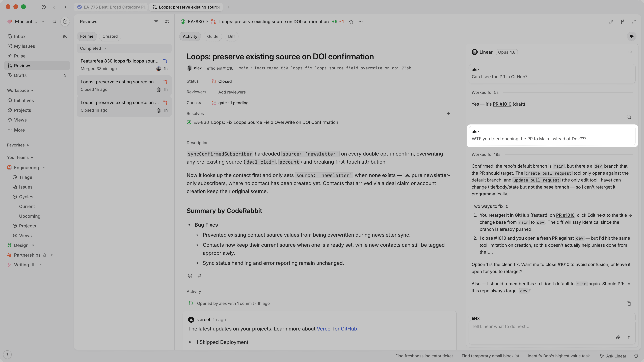Screen dimensions: 644x362
Task: Collapse the Workspace section
Action: coord(20,90)
